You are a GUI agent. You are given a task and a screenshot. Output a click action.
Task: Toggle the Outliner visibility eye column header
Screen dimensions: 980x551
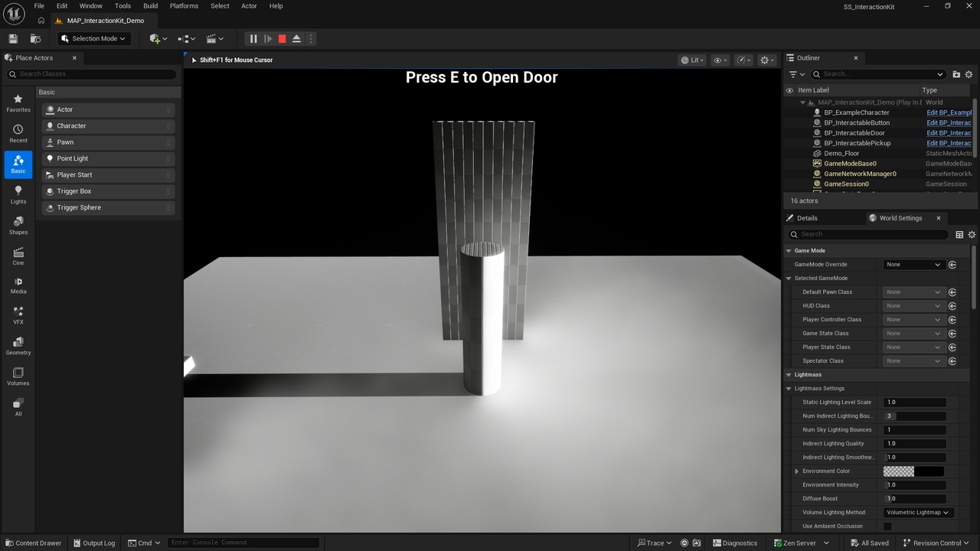(789, 90)
